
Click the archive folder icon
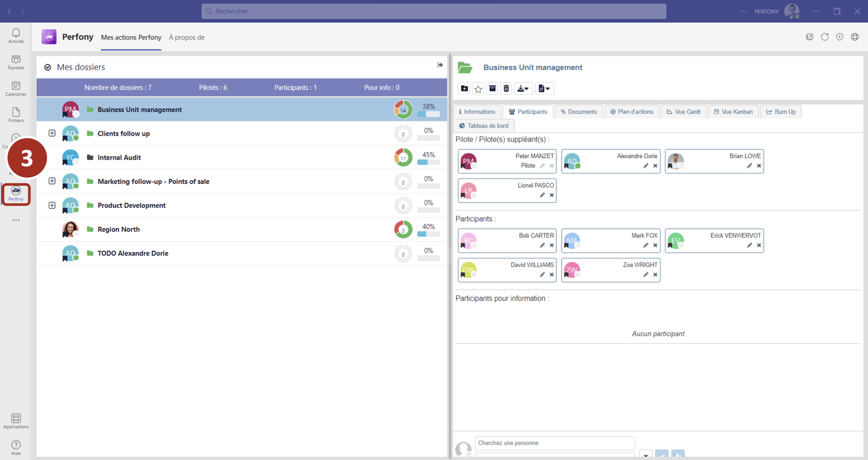[x=492, y=89]
